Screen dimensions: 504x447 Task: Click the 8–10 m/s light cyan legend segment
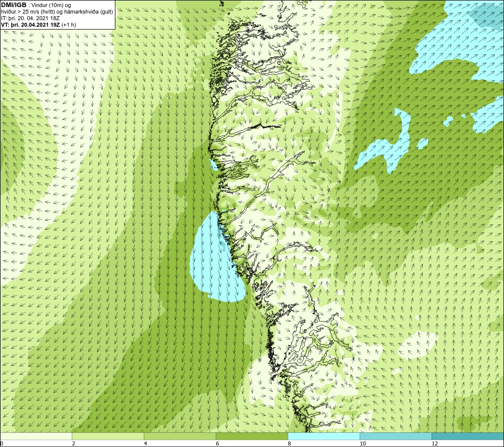point(324,436)
